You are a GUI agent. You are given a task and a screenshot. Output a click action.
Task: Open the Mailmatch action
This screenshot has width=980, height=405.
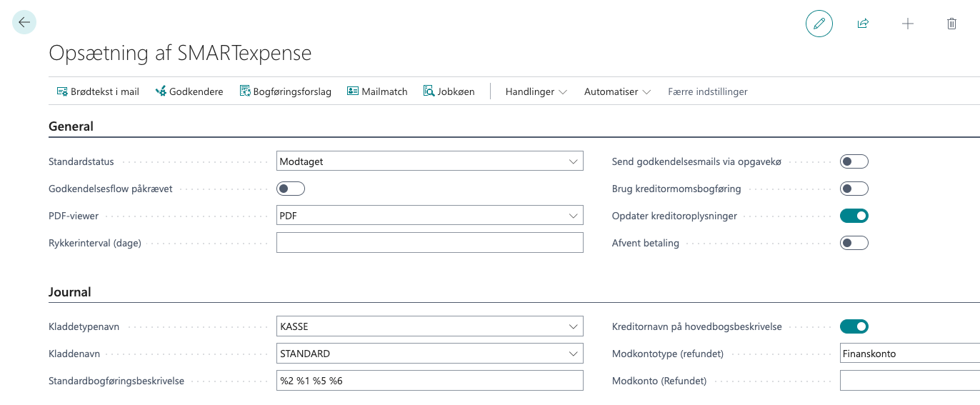(377, 91)
